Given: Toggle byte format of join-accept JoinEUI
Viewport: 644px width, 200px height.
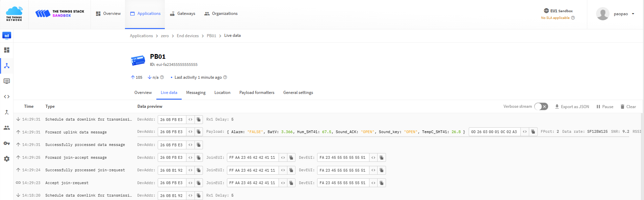Looking at the screenshot, I should pos(283,157).
